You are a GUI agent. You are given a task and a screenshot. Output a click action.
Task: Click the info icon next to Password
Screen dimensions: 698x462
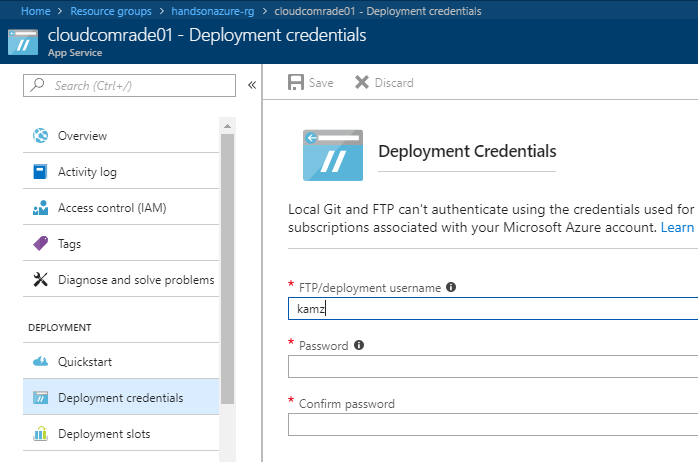359,345
